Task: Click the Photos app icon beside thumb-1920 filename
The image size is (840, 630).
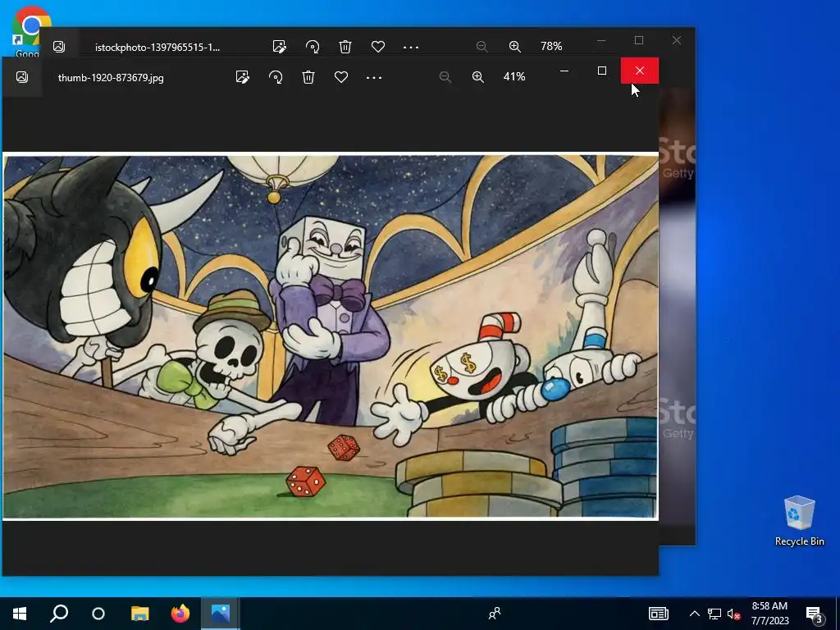Action: pyautogui.click(x=22, y=77)
